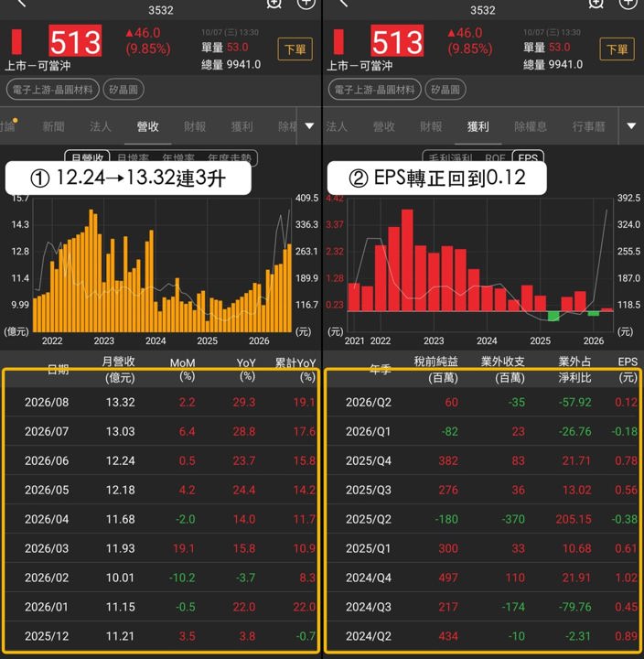Switch to the 新聞 tab in the left panel
This screenshot has height=659, width=644.
click(53, 126)
